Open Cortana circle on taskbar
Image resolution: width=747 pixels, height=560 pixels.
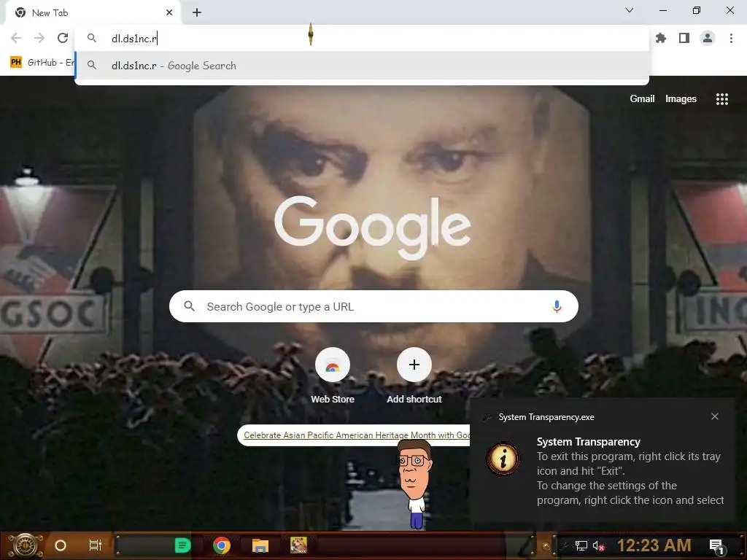61,545
